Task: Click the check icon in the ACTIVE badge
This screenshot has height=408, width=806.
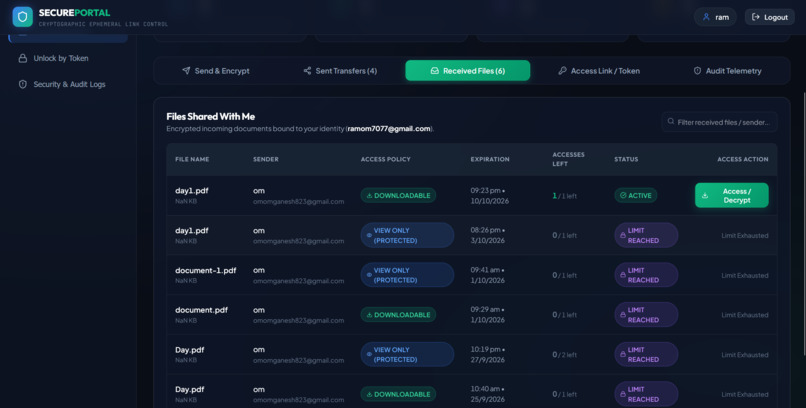Action: click(623, 195)
